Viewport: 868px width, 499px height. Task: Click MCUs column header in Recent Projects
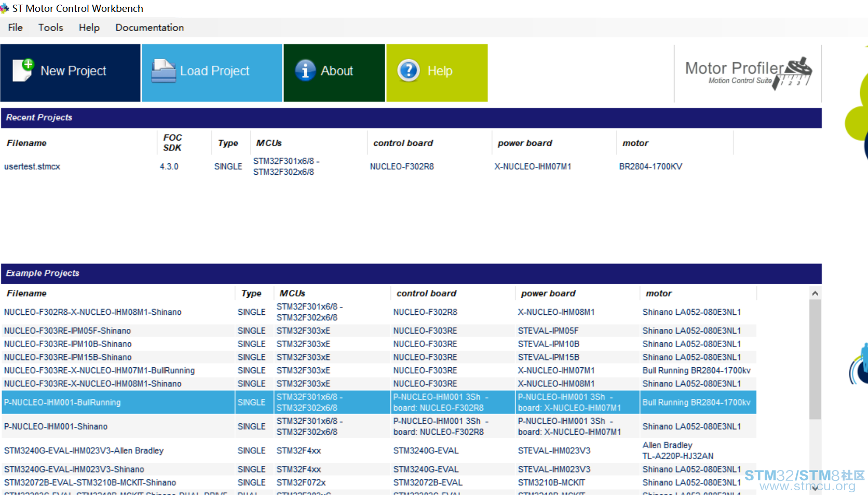(x=269, y=143)
